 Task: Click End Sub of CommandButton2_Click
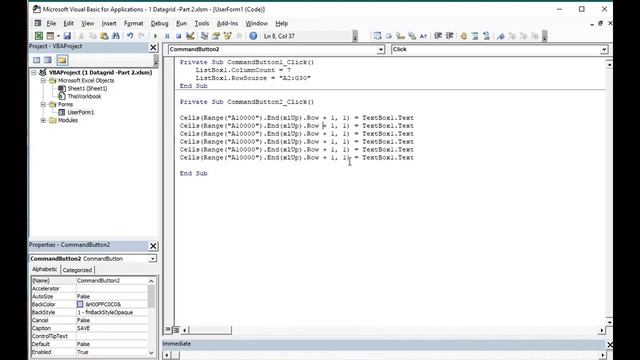click(x=193, y=173)
